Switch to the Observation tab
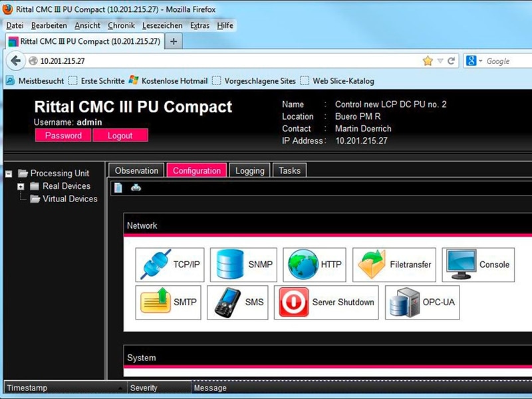This screenshot has height=399, width=532. [x=136, y=170]
